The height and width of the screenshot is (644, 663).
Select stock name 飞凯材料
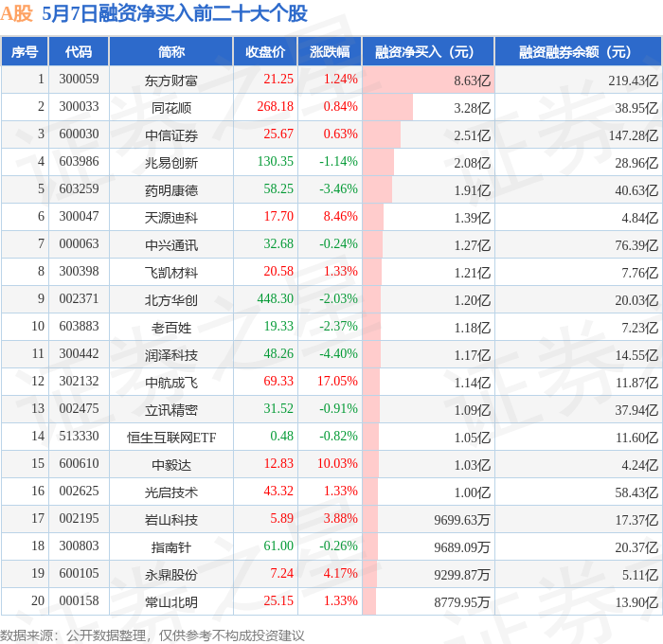point(171,273)
